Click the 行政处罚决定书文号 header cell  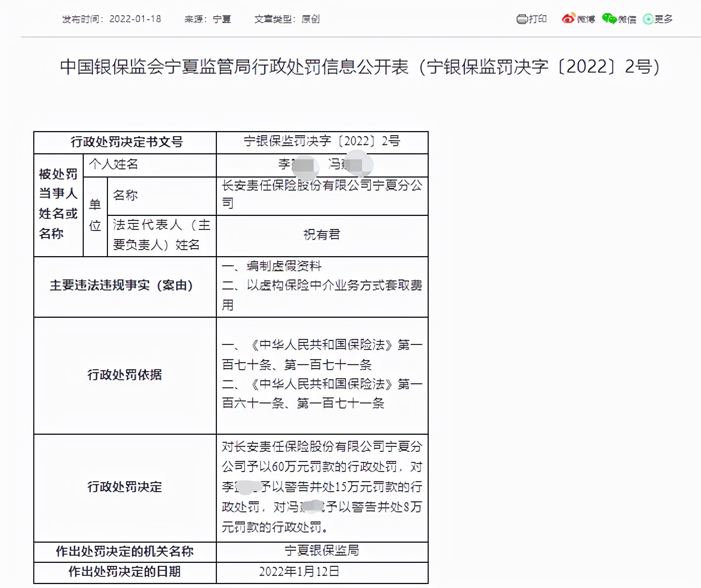click(125, 143)
